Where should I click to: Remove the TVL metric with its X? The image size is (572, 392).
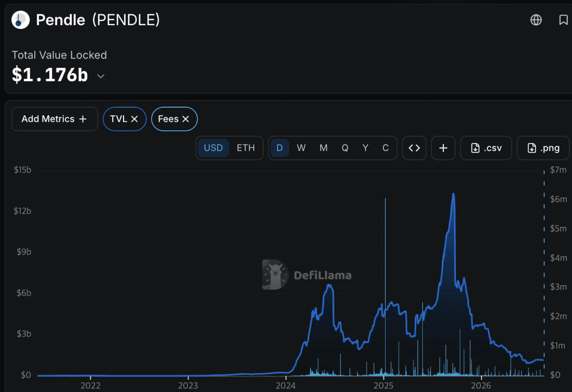(x=134, y=119)
